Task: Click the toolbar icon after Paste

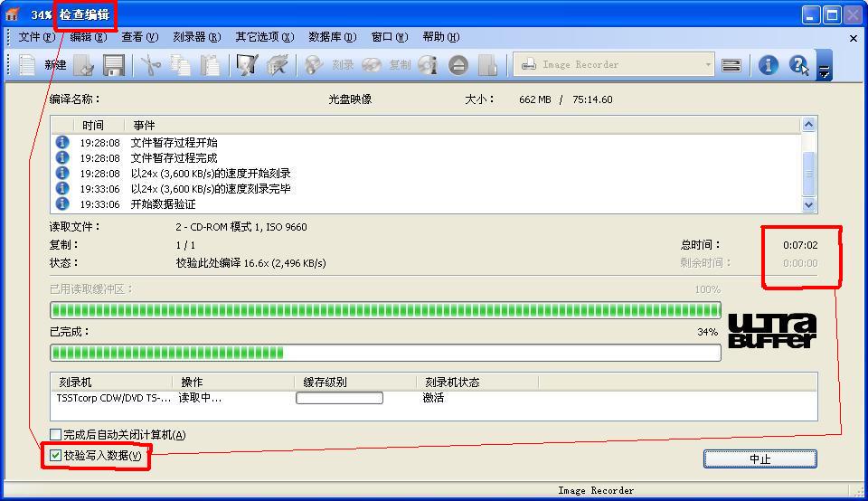Action: tap(247, 65)
